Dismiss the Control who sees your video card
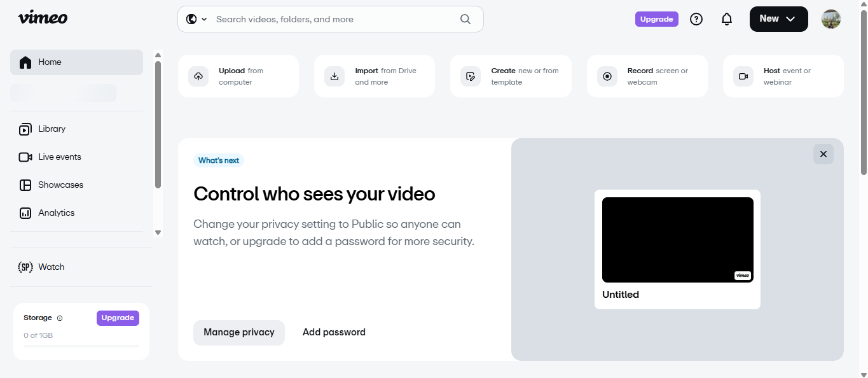 [823, 154]
